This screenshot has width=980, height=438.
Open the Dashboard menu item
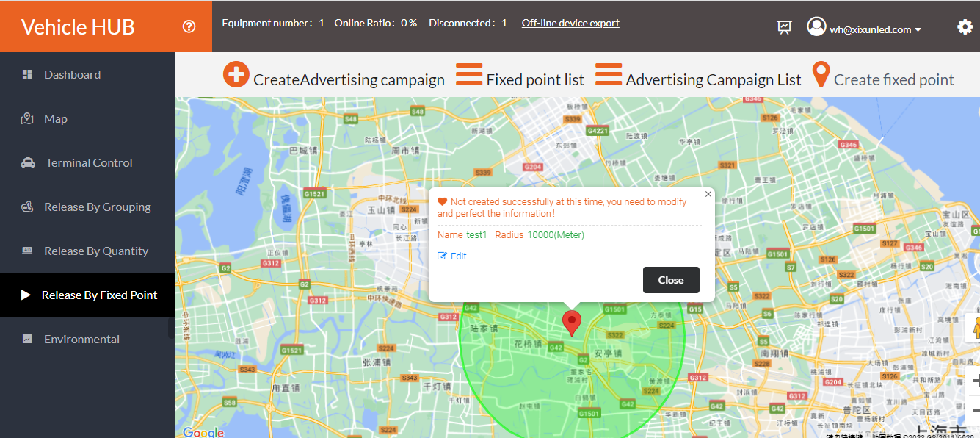click(x=72, y=74)
